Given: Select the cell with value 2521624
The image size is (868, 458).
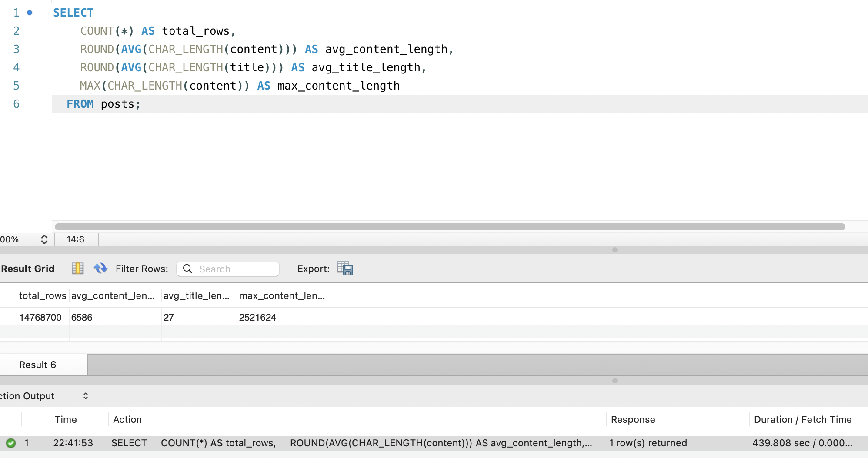Looking at the screenshot, I should pyautogui.click(x=257, y=318).
